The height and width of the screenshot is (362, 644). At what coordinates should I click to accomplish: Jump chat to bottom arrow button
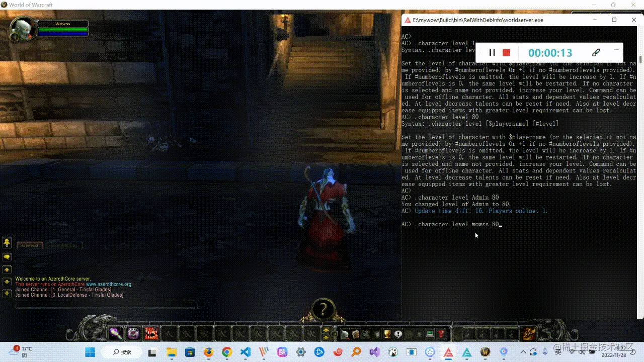tap(7, 294)
